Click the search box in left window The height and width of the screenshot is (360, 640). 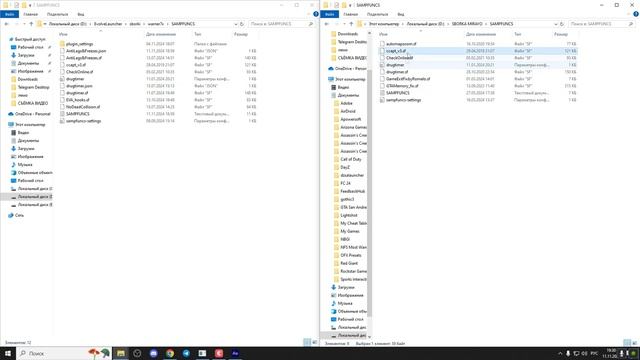282,24
